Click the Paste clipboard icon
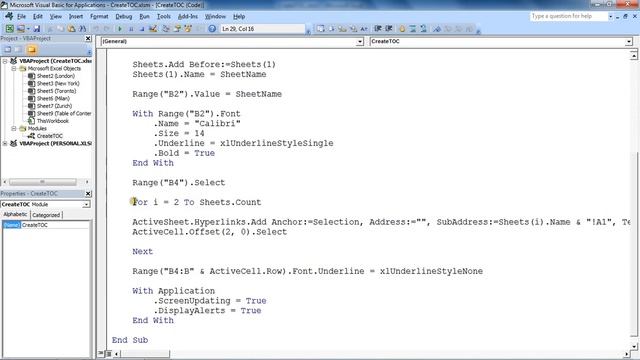The height and width of the screenshot is (360, 640). pyautogui.click(x=71, y=29)
